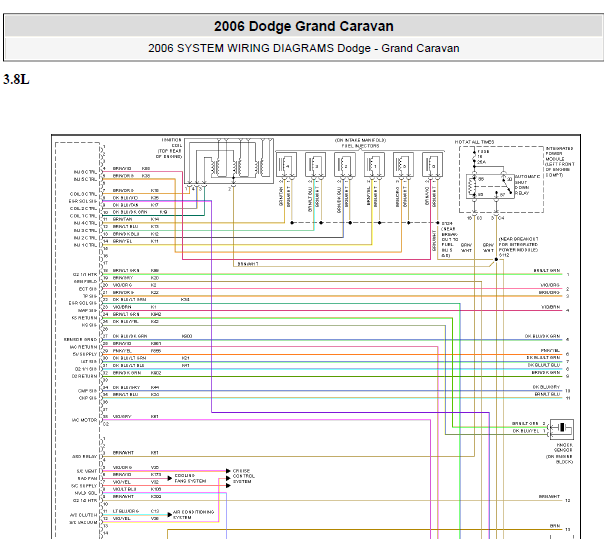Click the "VIO/ORG" label at the right edge
The image size is (604, 539).
tap(550, 285)
